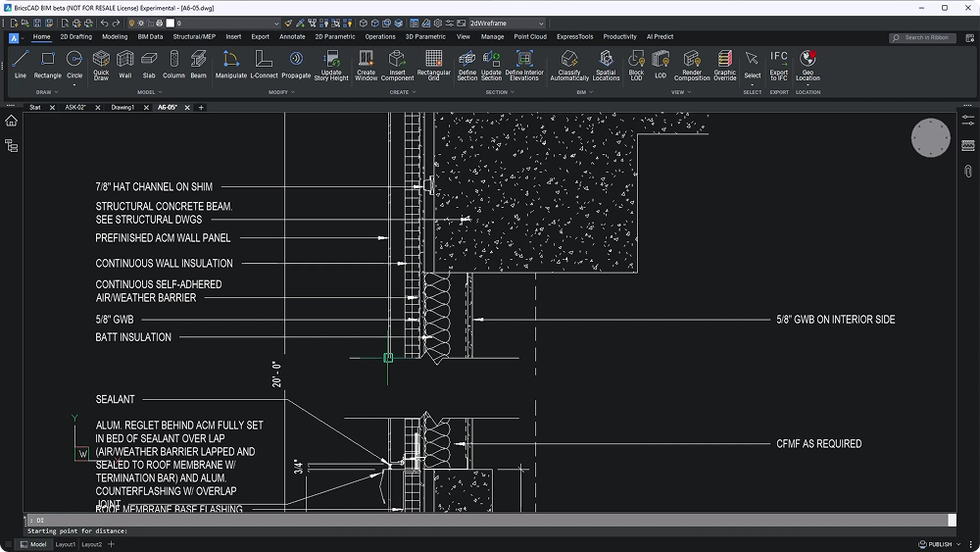Viewport: 980px width, 552px height.
Task: Switch to the Layout2 tab
Action: [x=91, y=544]
